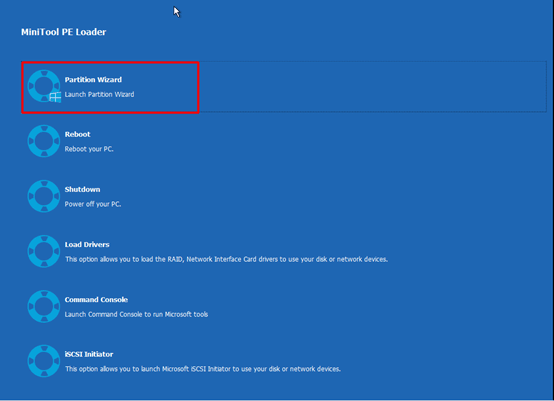Screen dimensions: 554x401
Task: Click "Reboot your PC." description
Action: click(x=89, y=149)
